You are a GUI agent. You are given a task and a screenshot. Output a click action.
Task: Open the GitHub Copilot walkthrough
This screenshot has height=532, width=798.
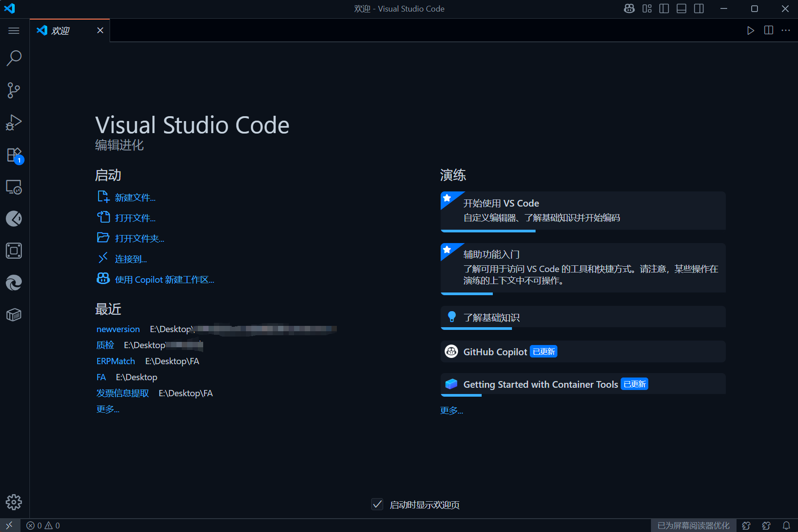583,352
